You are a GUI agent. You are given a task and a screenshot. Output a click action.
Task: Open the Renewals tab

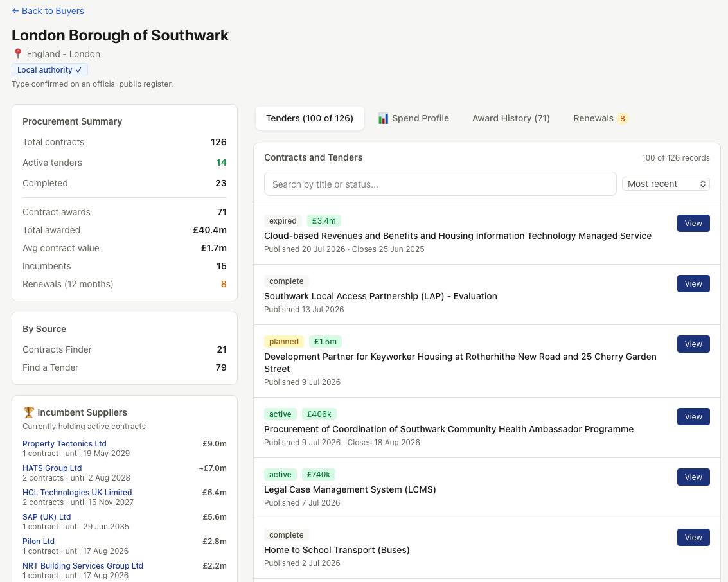(x=600, y=118)
